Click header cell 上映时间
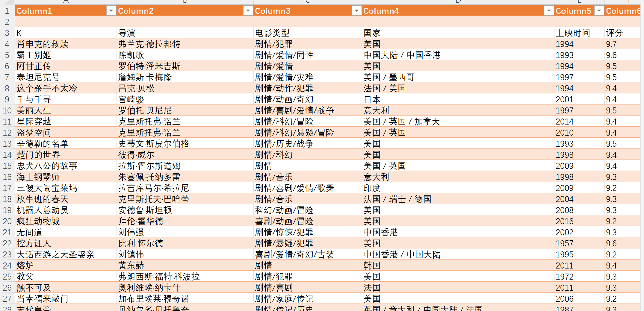644x311 pixels. [x=579, y=33]
